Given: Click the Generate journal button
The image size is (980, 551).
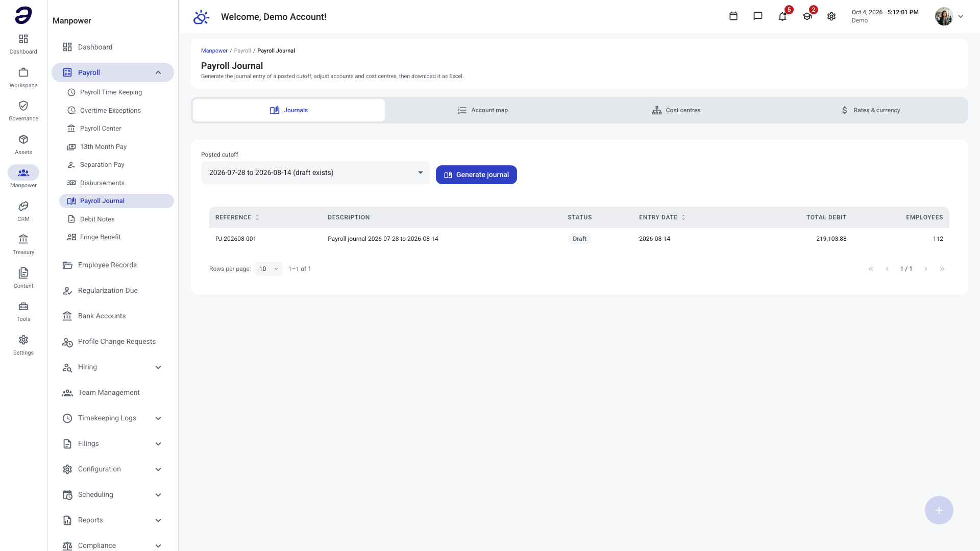Looking at the screenshot, I should click(x=476, y=174).
